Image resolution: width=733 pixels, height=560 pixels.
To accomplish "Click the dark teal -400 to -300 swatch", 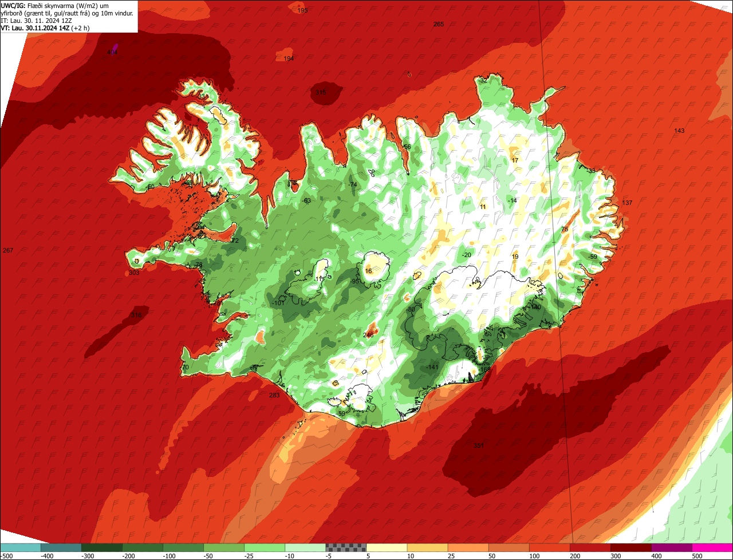I will tap(61, 547).
